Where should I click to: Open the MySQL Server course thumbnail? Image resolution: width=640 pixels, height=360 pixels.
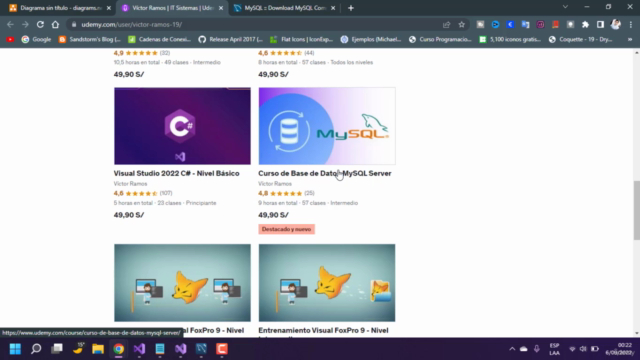[x=327, y=126]
